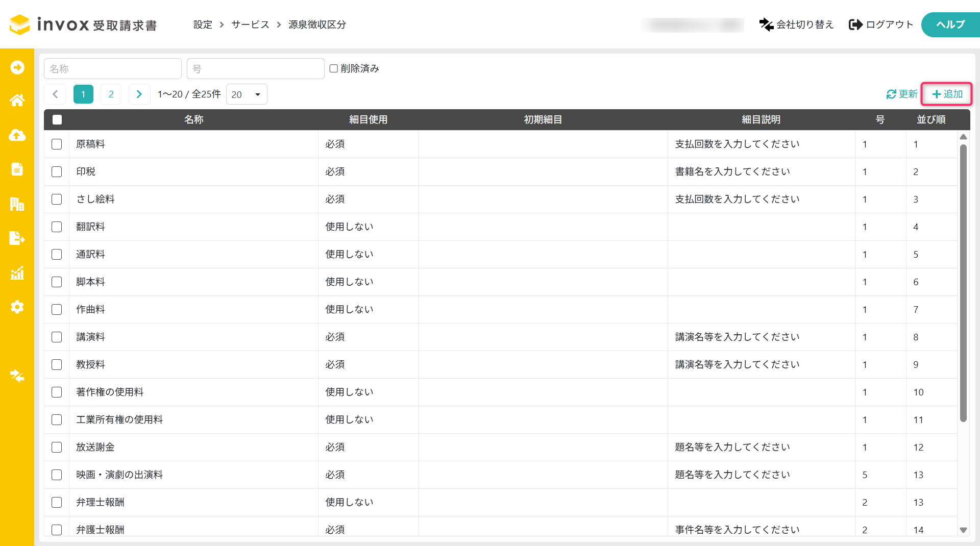Viewport: 980px width, 546px height.
Task: Open the chart analytics icon in sidebar
Action: click(17, 273)
